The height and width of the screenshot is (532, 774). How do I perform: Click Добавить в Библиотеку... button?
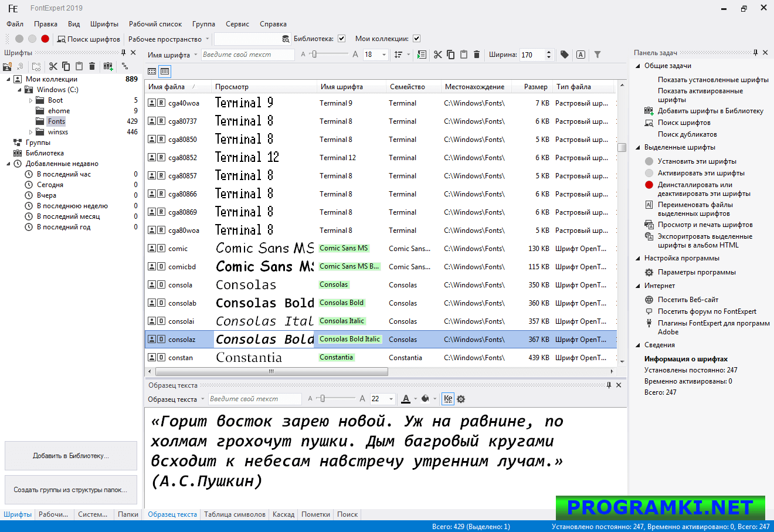[71, 456]
